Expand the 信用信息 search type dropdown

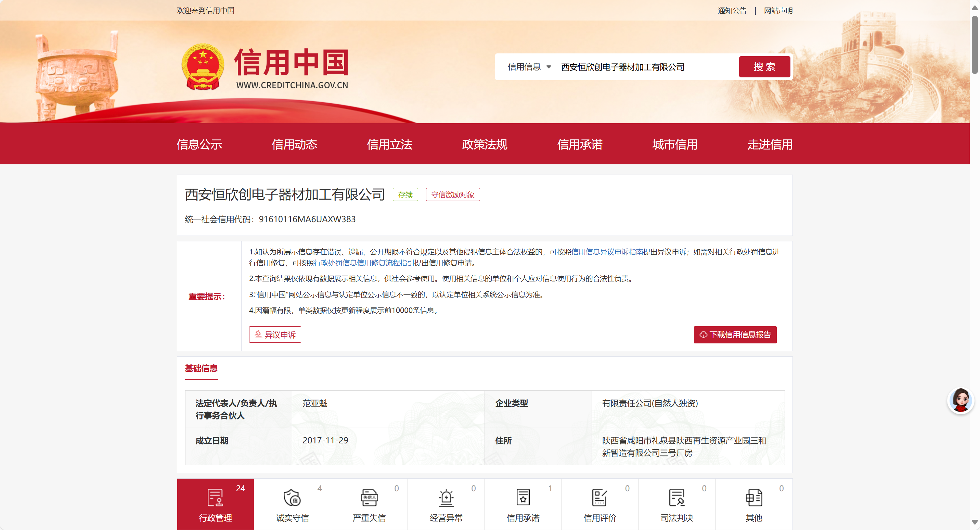coord(529,67)
